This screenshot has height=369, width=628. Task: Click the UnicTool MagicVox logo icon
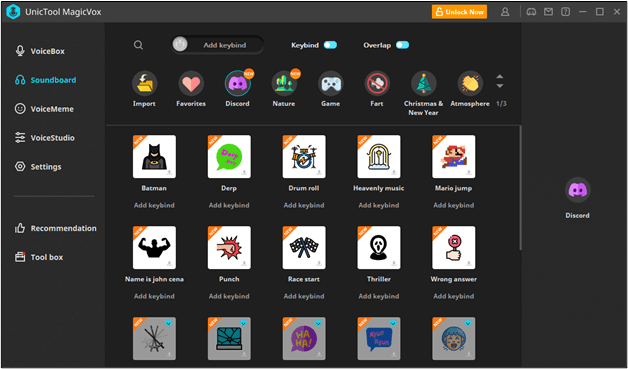pyautogui.click(x=13, y=12)
